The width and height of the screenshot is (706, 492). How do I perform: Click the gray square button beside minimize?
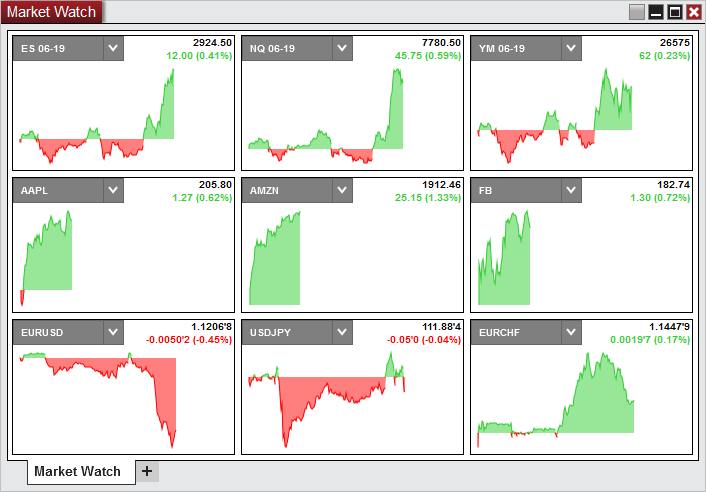(x=637, y=12)
